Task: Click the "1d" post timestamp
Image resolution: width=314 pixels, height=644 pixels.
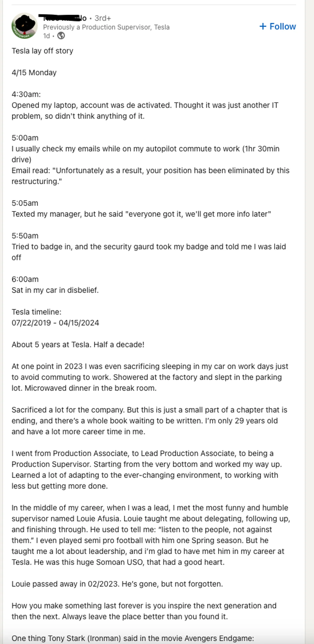Action: click(46, 36)
